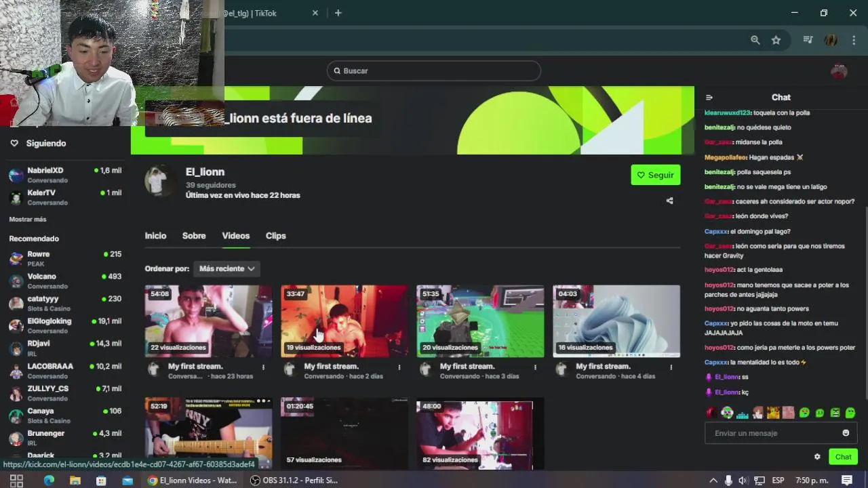Open options menu for the 04:03 video
Screen dimensions: 868x488
coord(671,367)
